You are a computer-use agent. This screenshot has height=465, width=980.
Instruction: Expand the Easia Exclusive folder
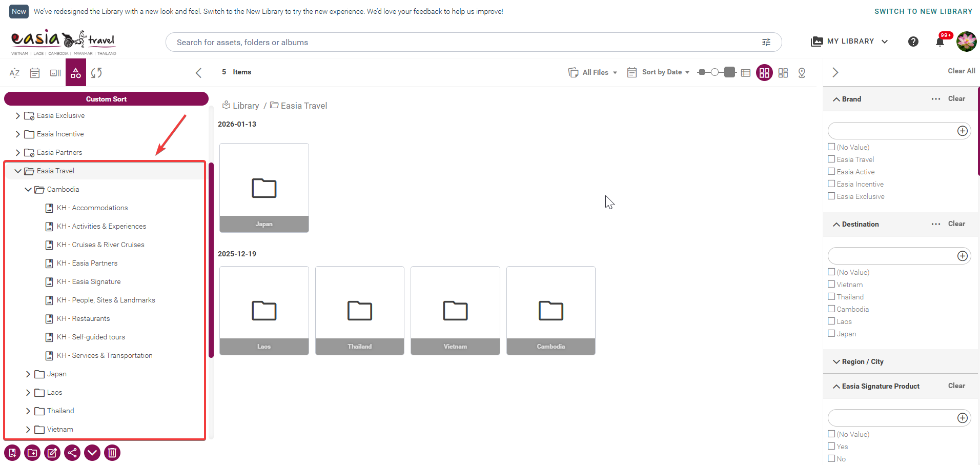[x=18, y=116]
